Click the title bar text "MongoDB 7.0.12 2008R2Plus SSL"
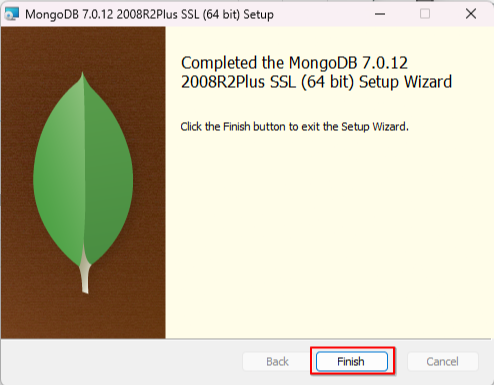 click(149, 15)
